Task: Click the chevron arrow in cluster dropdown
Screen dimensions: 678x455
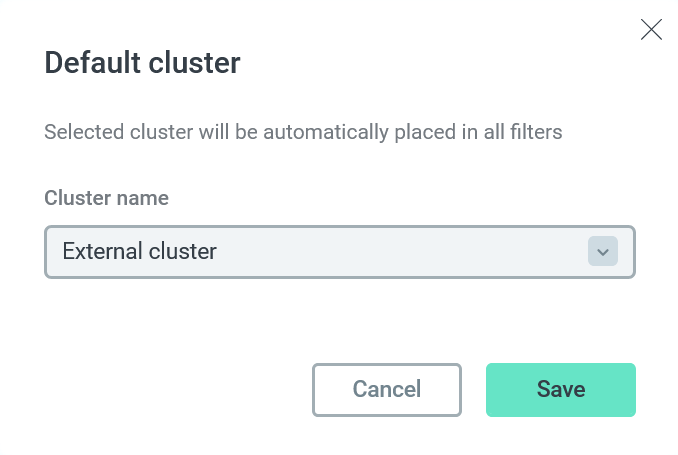Action: tap(602, 251)
